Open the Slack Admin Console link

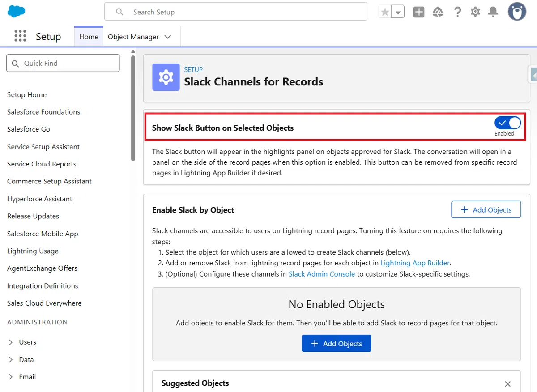[x=322, y=274]
